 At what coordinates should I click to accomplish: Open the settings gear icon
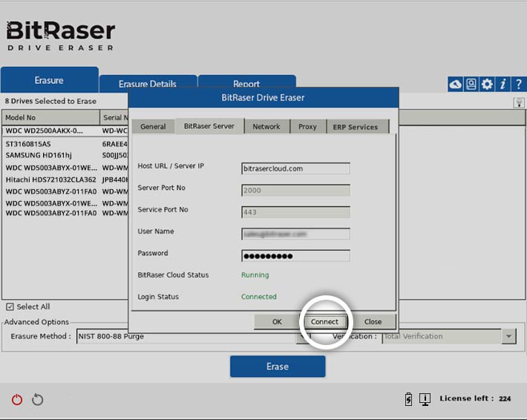tap(487, 84)
